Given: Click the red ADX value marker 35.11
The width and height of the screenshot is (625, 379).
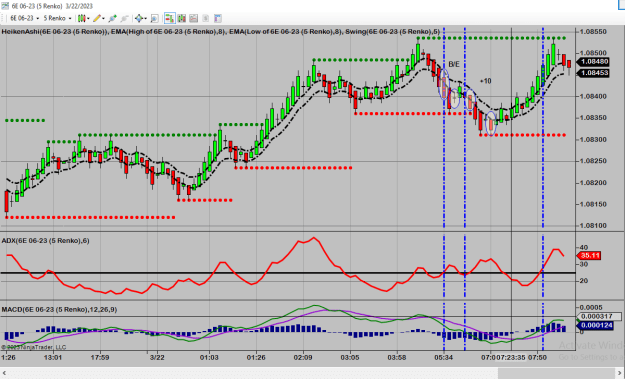Looking at the screenshot, I should click(x=589, y=256).
